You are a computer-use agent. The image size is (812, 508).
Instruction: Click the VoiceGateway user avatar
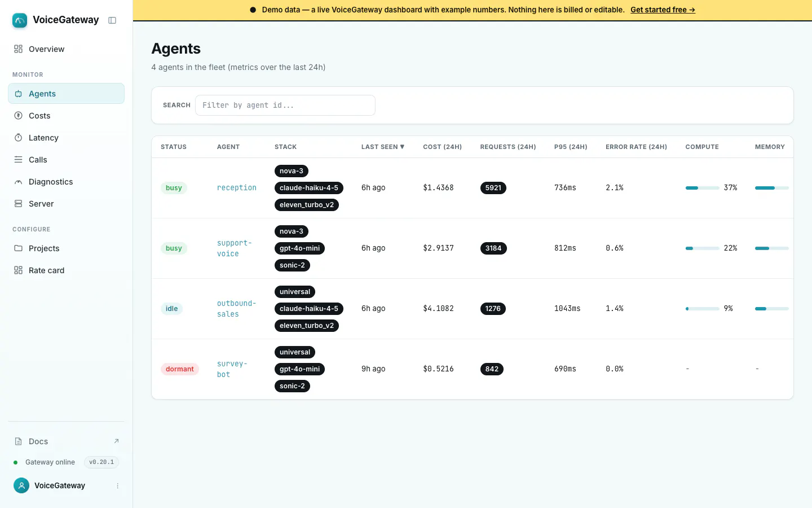[21, 485]
